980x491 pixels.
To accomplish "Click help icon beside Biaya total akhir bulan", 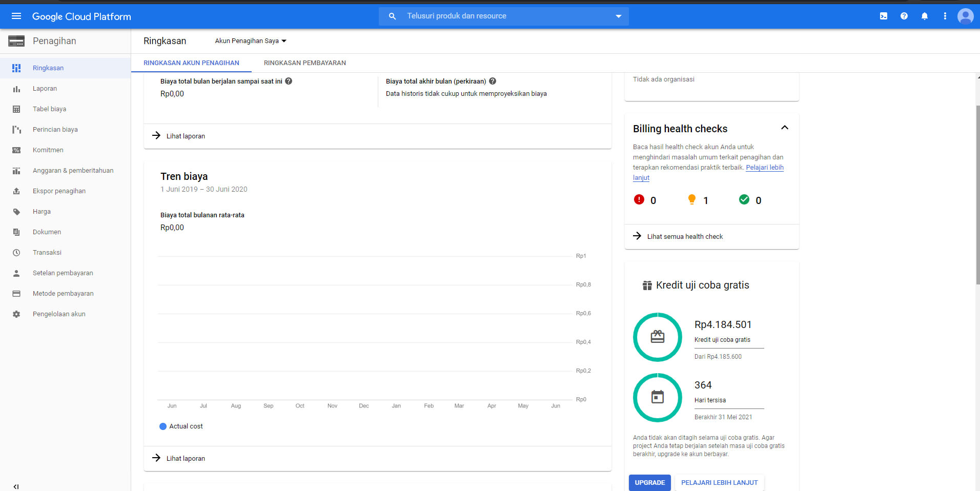I will pos(493,81).
